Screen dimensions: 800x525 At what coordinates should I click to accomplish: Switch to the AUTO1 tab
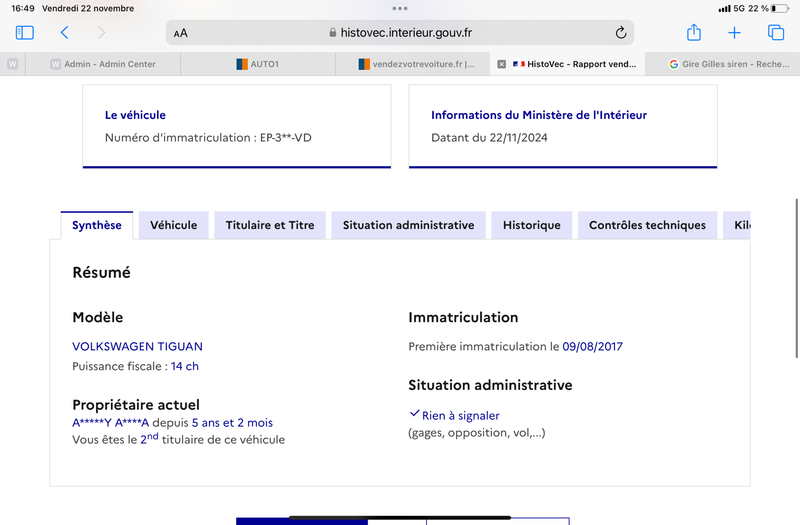(258, 64)
